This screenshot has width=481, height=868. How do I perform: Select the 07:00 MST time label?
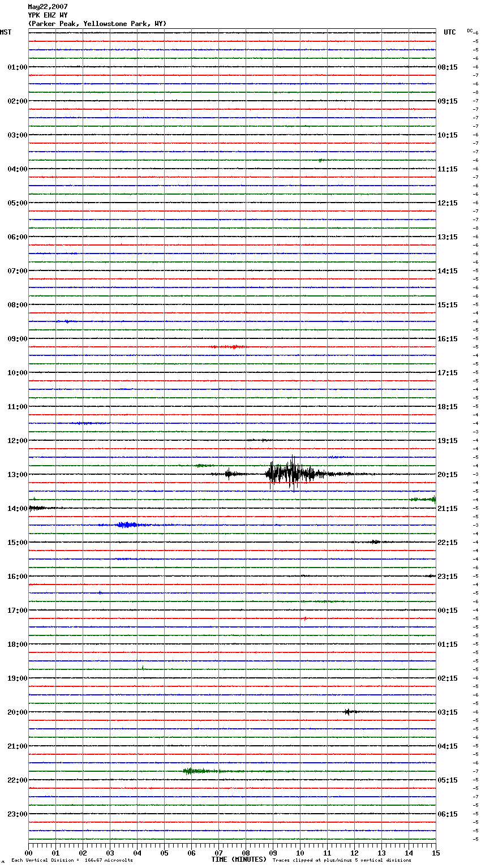click(18, 271)
